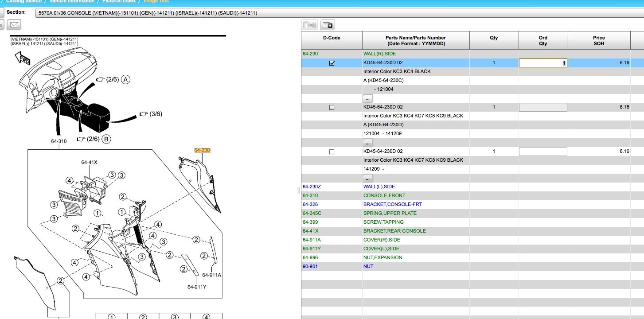The height and width of the screenshot is (319, 644).
Task: Click 64-911Y label in the diagram
Action: [x=197, y=287]
